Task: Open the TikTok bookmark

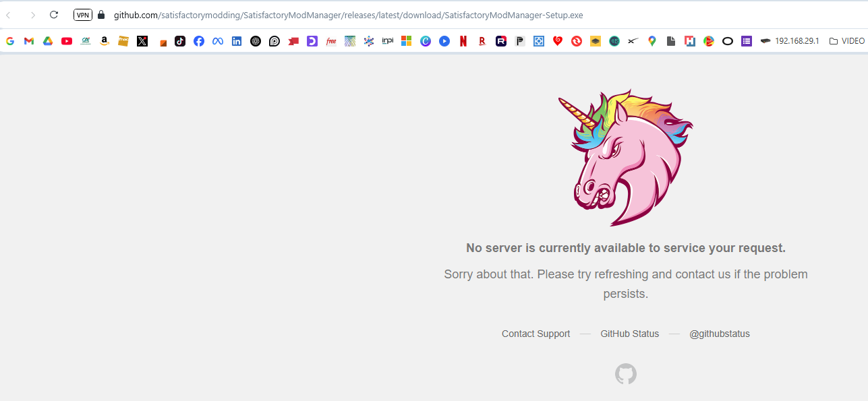Action: point(180,41)
